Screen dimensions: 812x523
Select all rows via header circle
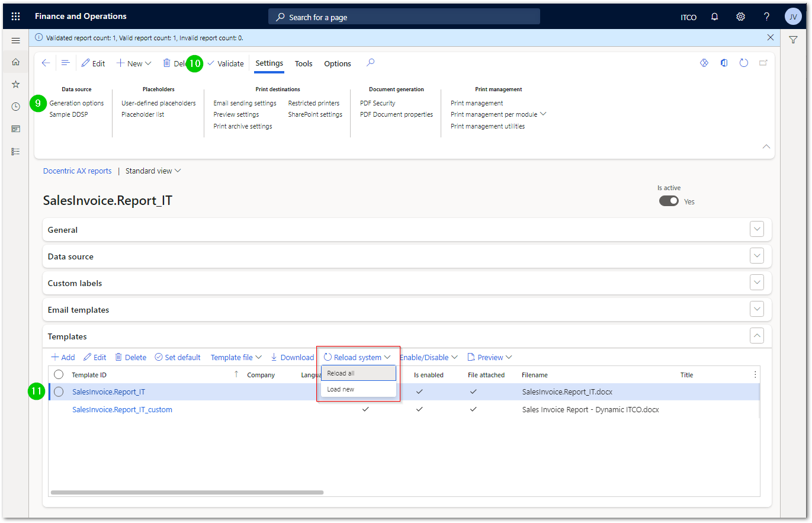tap(59, 374)
